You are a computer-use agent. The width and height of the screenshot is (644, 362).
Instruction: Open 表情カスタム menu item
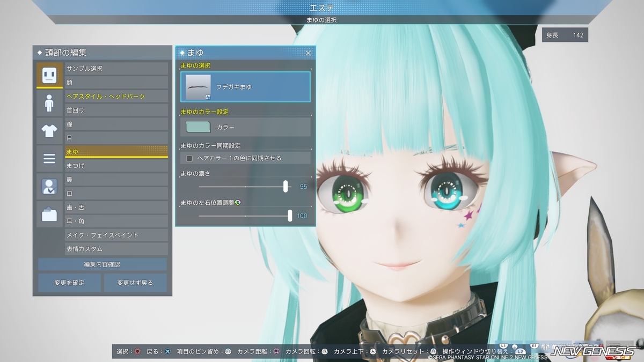coord(116,249)
